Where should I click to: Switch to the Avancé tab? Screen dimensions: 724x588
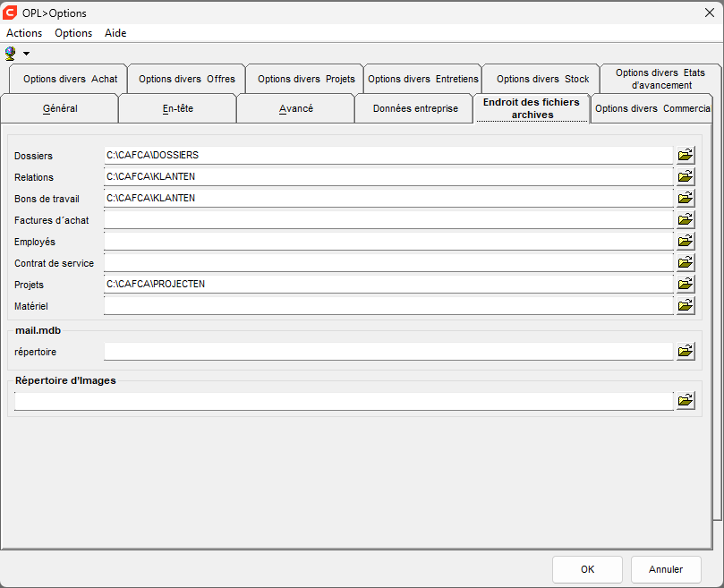tap(296, 108)
